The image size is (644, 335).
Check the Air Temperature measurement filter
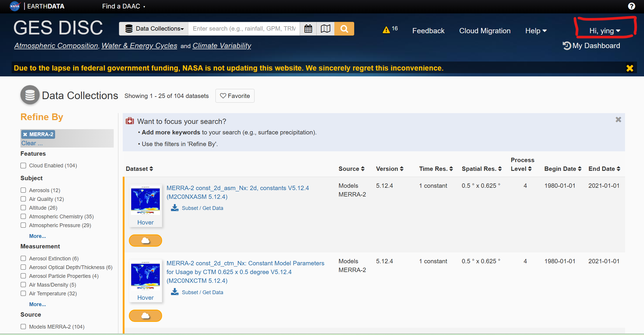(x=23, y=293)
